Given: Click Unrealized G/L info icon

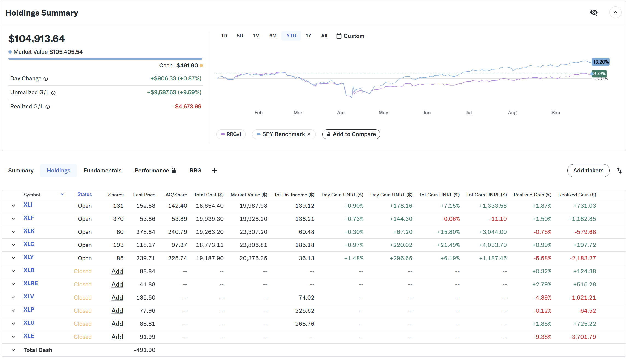Looking at the screenshot, I should coord(54,93).
